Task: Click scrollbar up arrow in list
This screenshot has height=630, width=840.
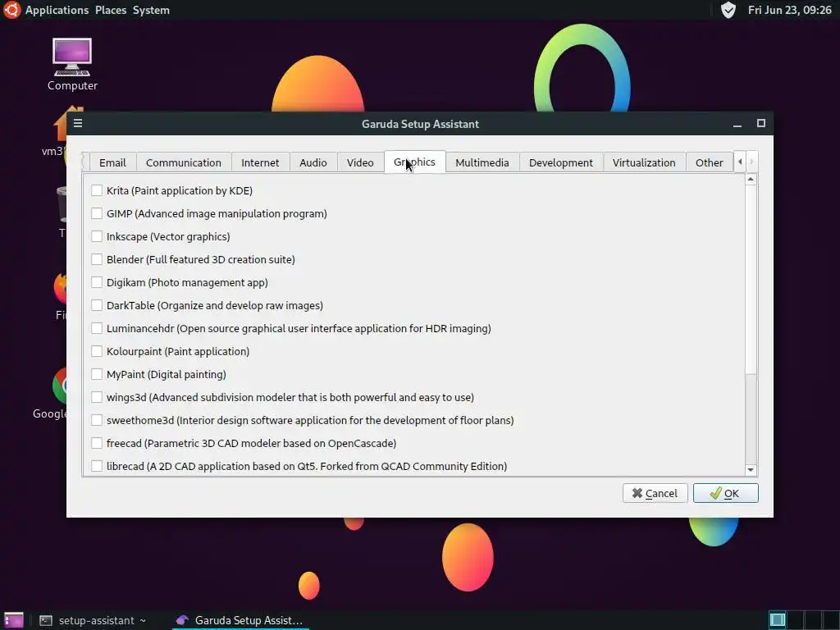Action: [751, 180]
